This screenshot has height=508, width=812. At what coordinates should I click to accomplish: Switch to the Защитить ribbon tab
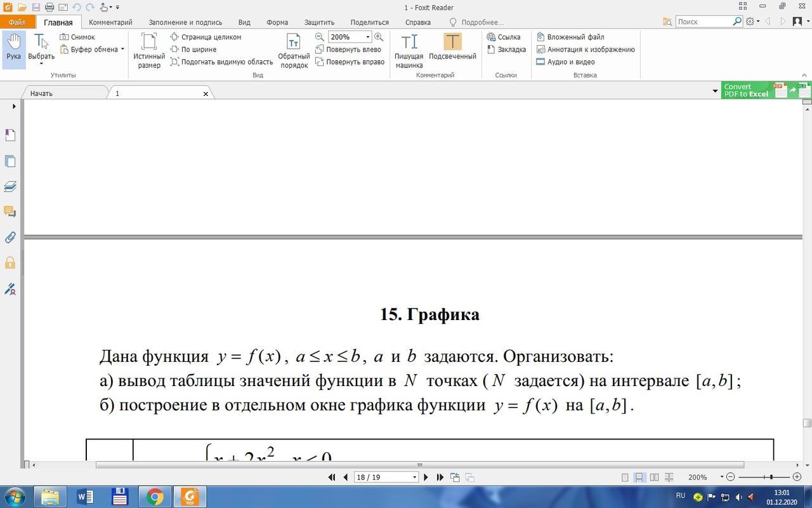[x=319, y=22]
